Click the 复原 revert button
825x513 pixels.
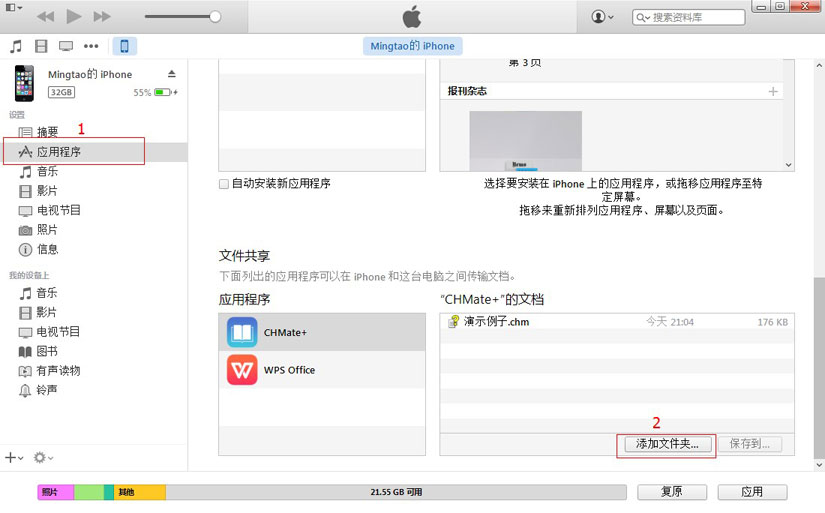[x=672, y=492]
